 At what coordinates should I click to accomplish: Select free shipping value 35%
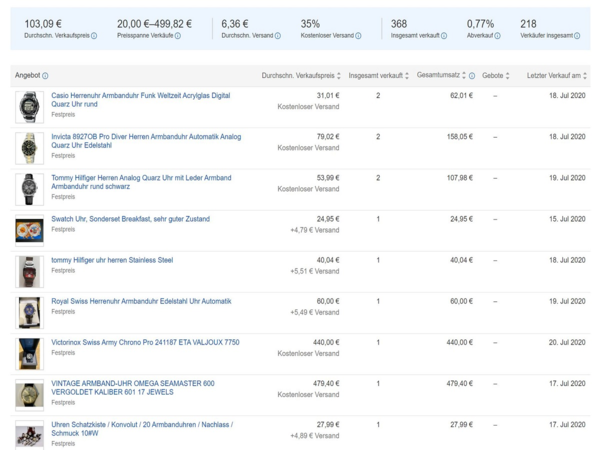pos(310,24)
